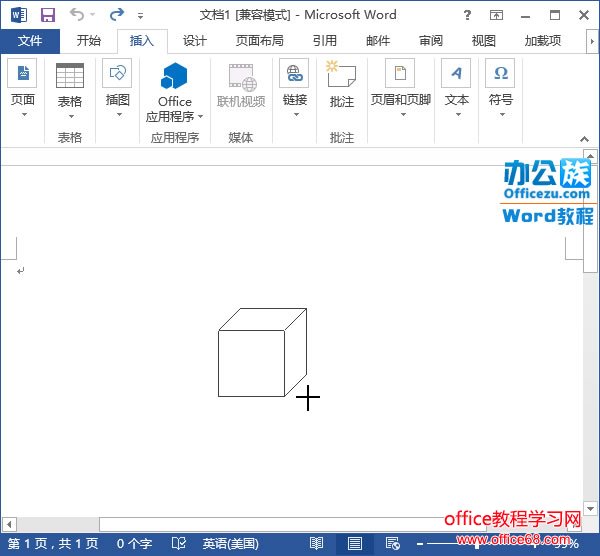Image resolution: width=600 pixels, height=556 pixels.
Task: Open the 表格 Table insert dropdown
Action: (70, 91)
